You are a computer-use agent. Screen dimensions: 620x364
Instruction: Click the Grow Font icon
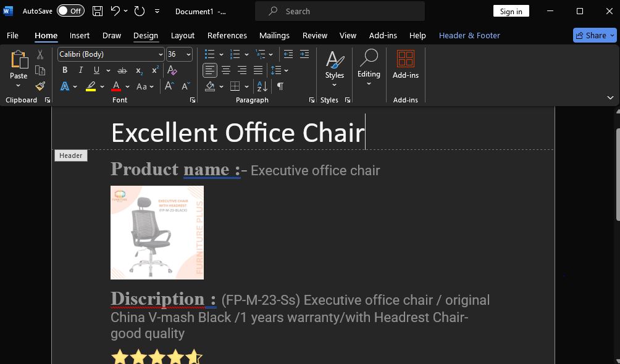coord(169,86)
